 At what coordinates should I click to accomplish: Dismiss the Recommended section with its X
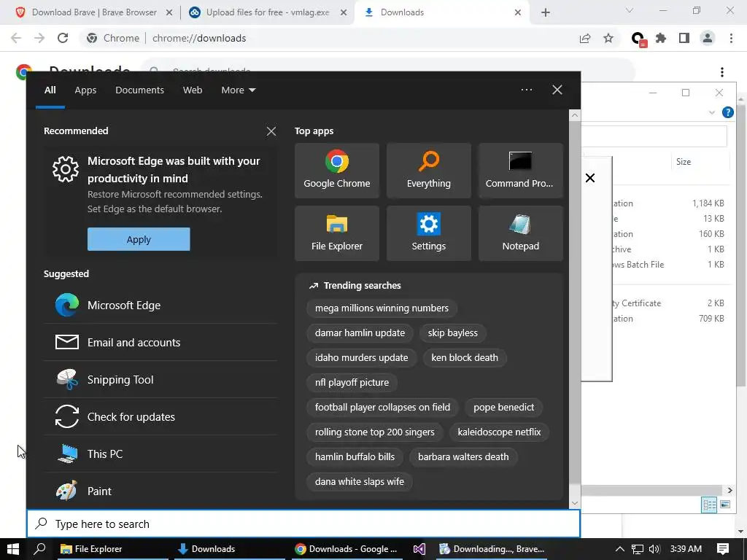pyautogui.click(x=271, y=131)
